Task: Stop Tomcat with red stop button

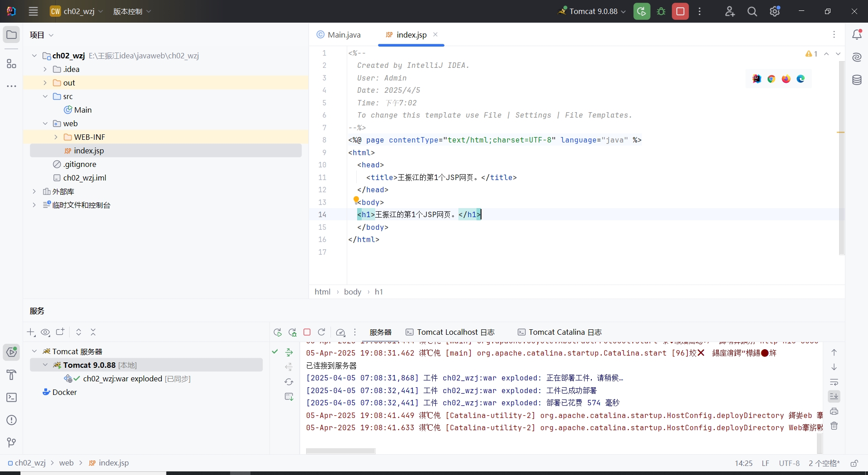Action: click(680, 11)
